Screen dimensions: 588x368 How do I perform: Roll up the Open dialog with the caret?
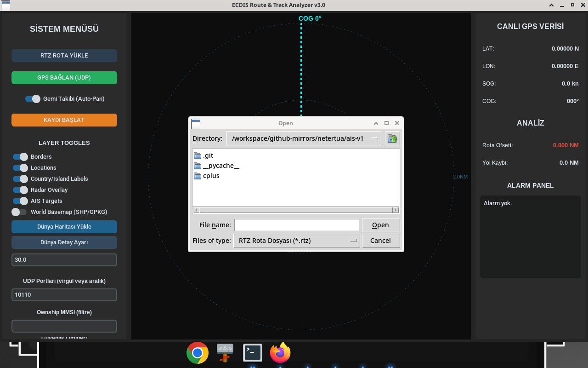click(376, 123)
